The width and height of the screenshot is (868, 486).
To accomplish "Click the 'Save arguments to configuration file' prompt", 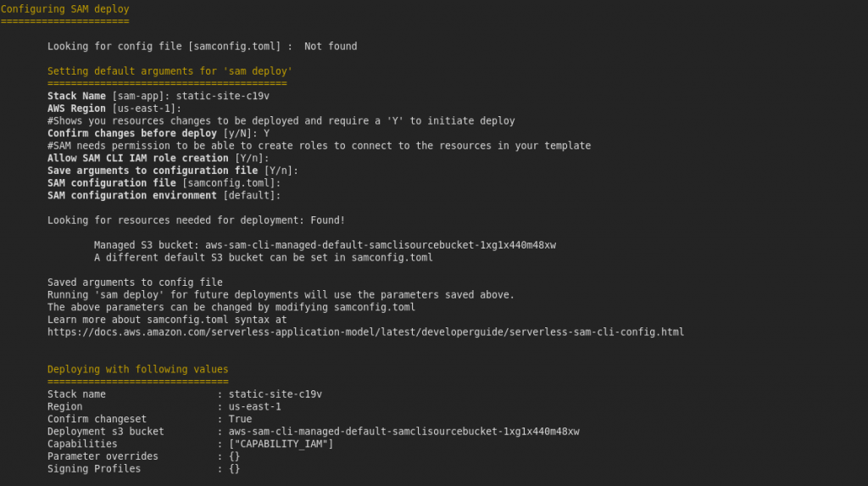I will pos(173,170).
